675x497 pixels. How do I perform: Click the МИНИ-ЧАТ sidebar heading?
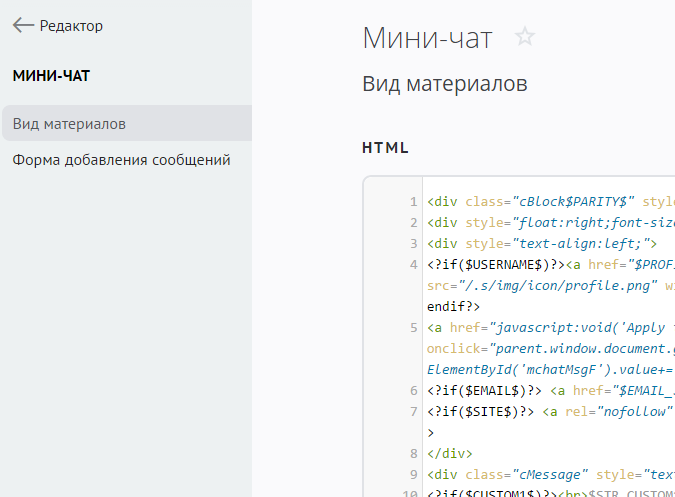[x=52, y=76]
